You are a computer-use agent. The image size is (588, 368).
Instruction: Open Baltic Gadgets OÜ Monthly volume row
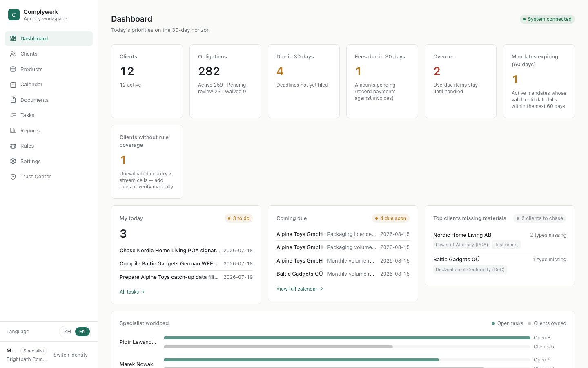pyautogui.click(x=343, y=274)
